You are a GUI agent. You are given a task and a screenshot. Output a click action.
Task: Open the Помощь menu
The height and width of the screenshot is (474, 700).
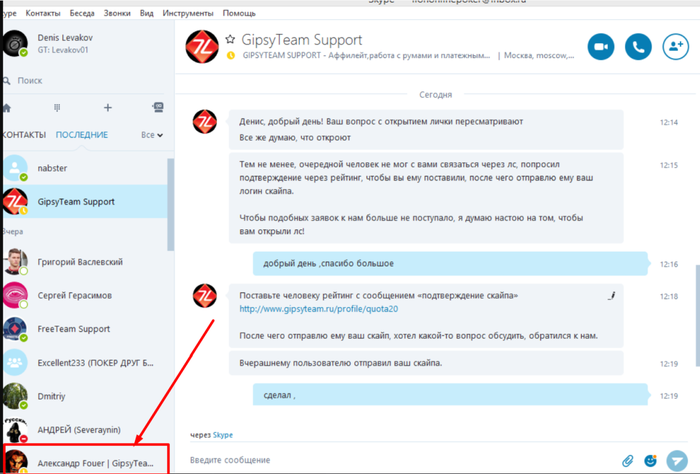click(x=239, y=13)
